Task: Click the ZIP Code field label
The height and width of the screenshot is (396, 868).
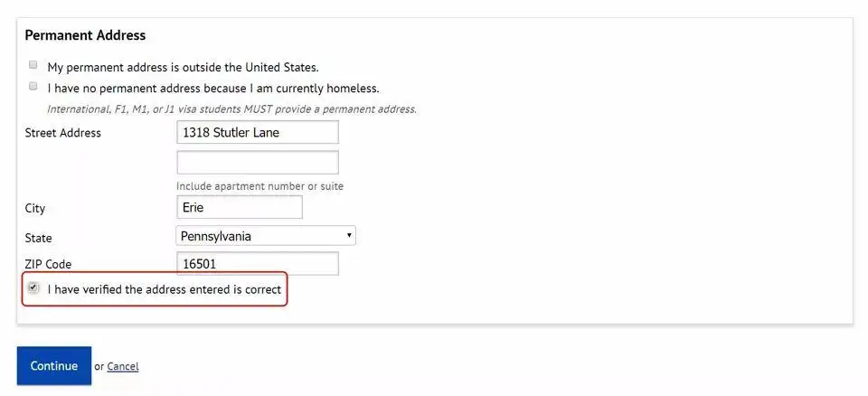Action: (48, 264)
